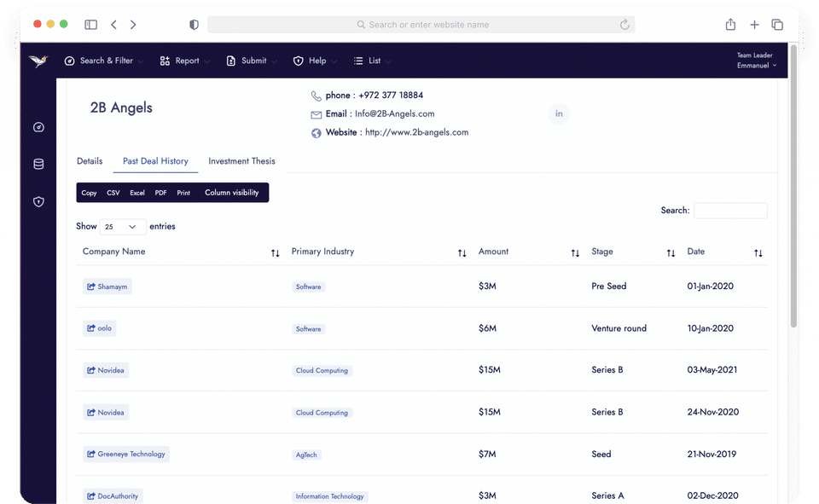Sort table by Amount column
The width and height of the screenshot is (819, 504).
pyautogui.click(x=575, y=253)
